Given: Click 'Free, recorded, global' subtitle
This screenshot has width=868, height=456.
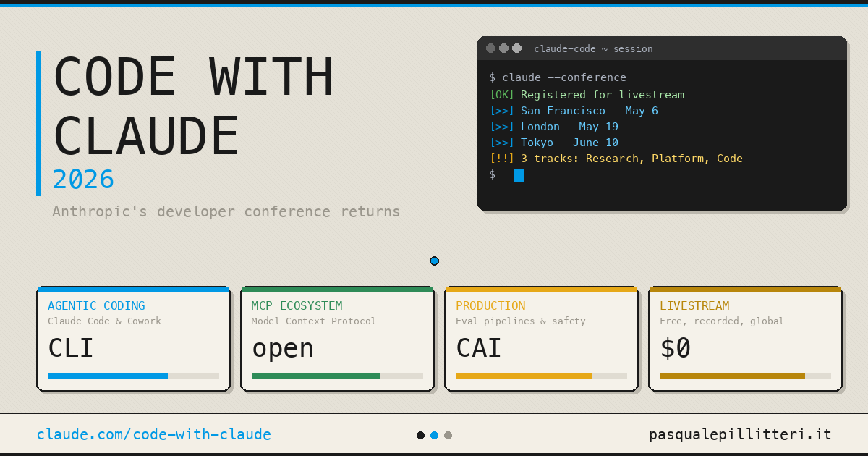Looking at the screenshot, I should click(722, 321).
